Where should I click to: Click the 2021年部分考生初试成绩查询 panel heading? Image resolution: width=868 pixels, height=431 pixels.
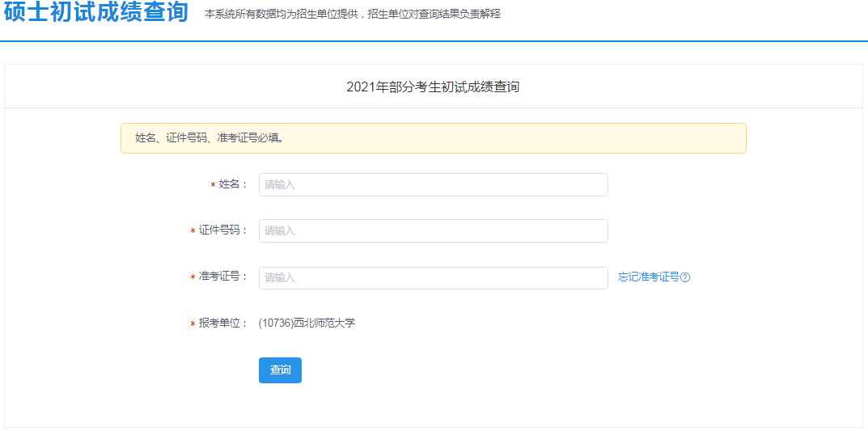[x=433, y=87]
